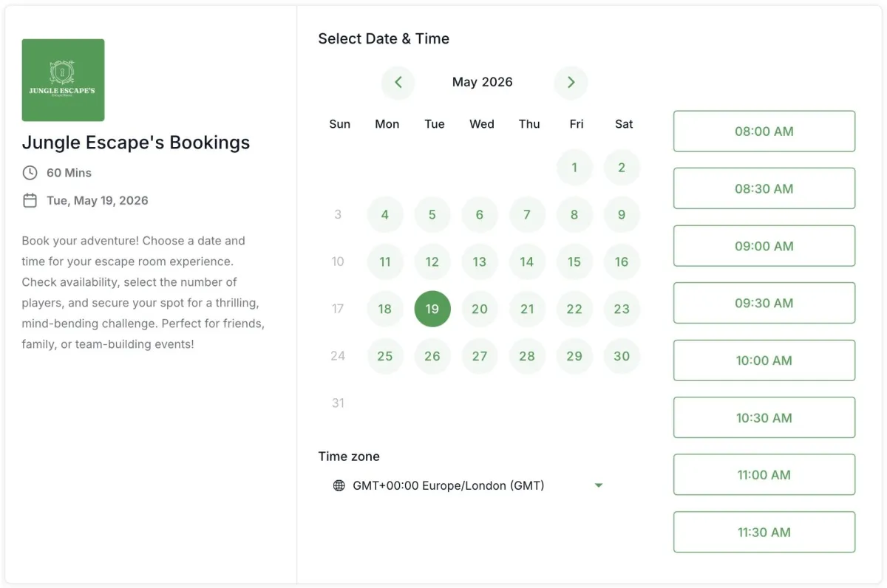Select Monday May 4 date
887x588 pixels.
pos(385,215)
